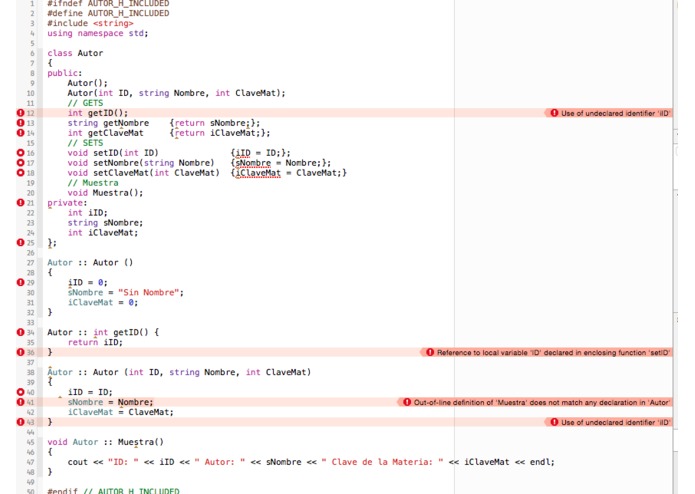
Task: Click line number 20 in the gutter
Action: point(31,193)
